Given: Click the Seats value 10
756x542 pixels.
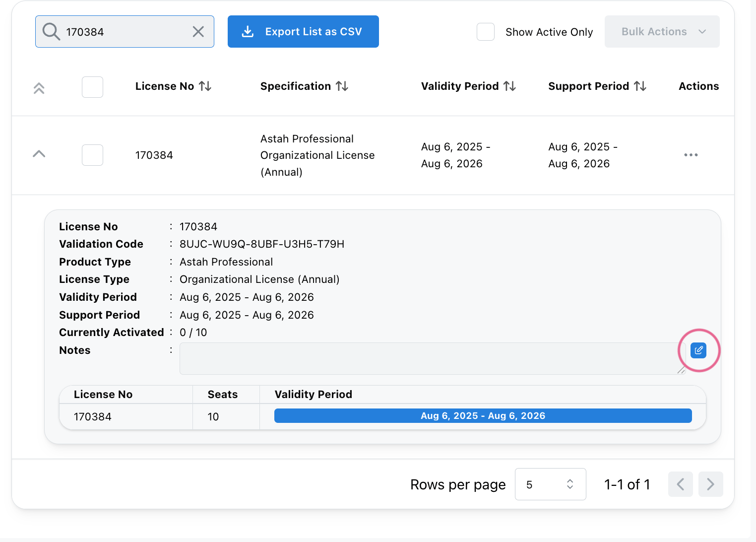Looking at the screenshot, I should tap(213, 417).
